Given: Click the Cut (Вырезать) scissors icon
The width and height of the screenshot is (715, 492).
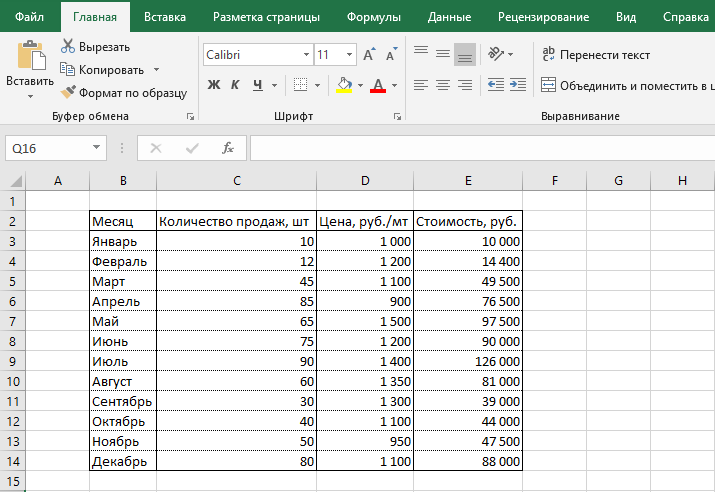Looking at the screenshot, I should (68, 46).
